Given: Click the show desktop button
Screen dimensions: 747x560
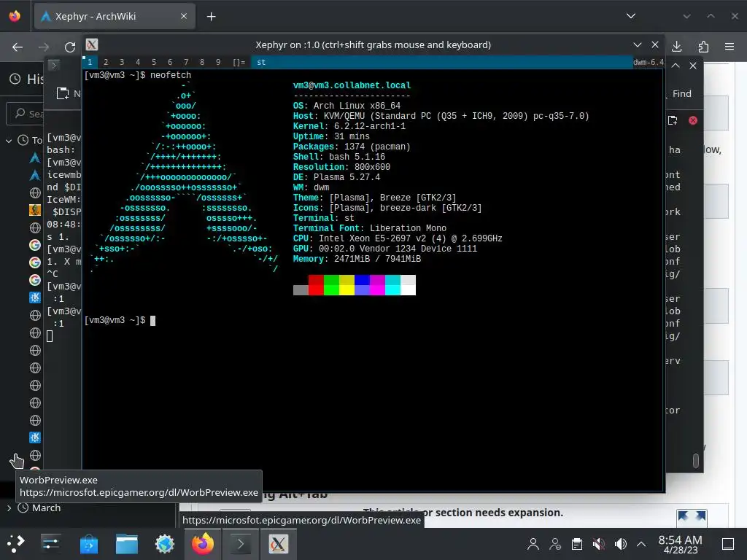Looking at the screenshot, I should pyautogui.click(x=728, y=544).
